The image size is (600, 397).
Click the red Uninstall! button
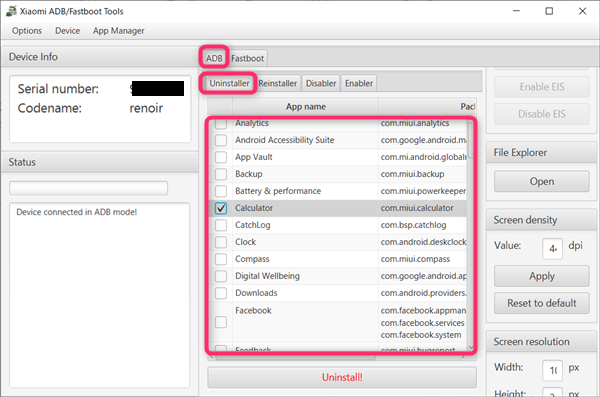342,377
